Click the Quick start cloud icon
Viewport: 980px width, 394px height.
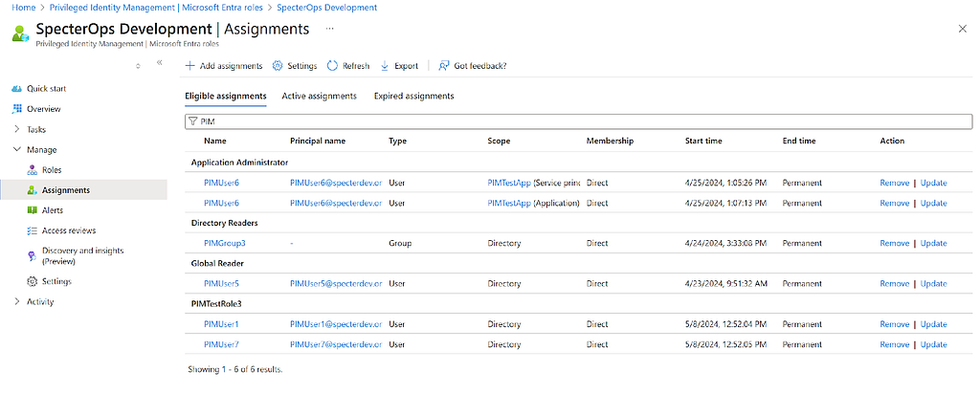click(17, 89)
